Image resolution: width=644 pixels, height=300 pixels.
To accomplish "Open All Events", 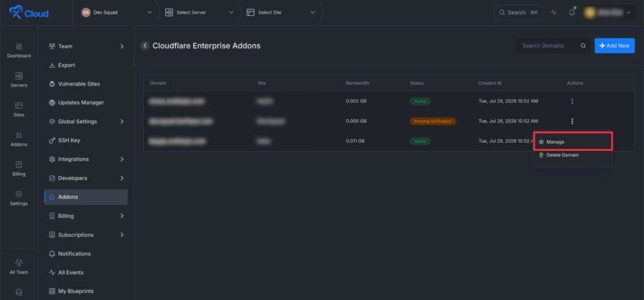I will [86, 272].
